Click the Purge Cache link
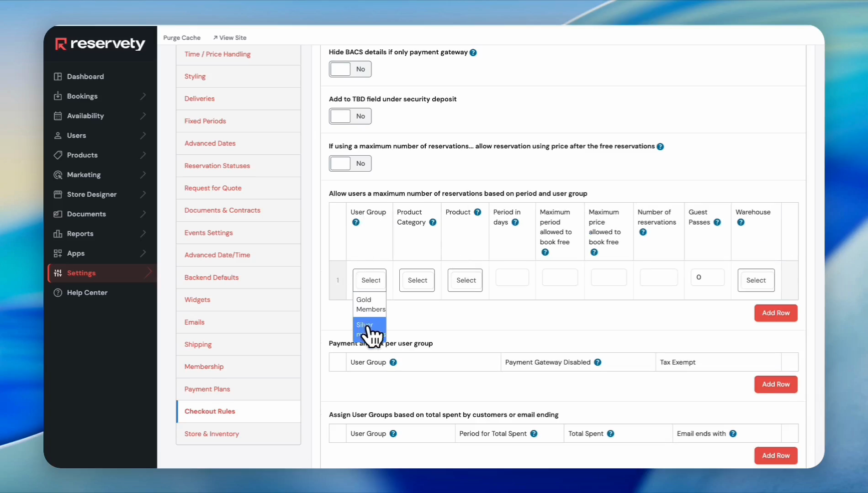Image resolution: width=868 pixels, height=493 pixels. pyautogui.click(x=182, y=38)
